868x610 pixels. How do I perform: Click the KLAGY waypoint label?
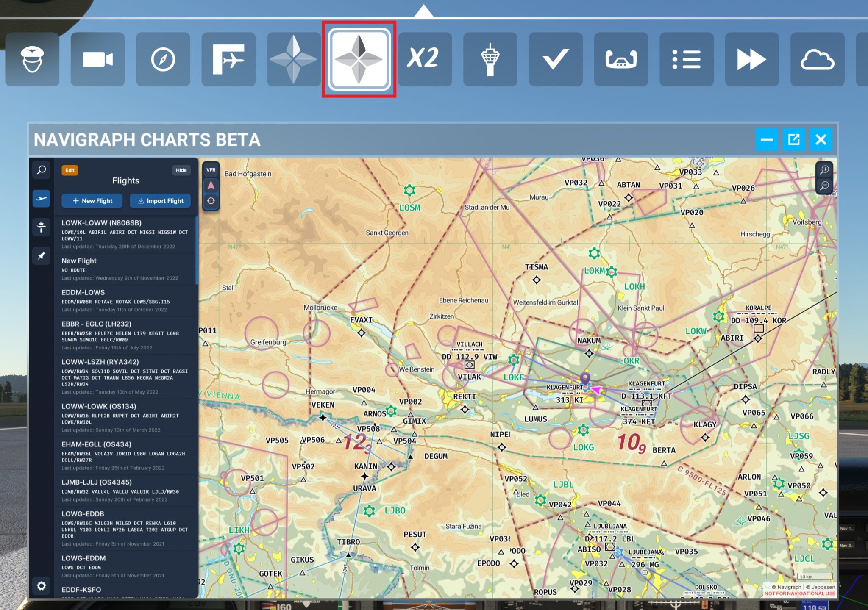click(705, 424)
